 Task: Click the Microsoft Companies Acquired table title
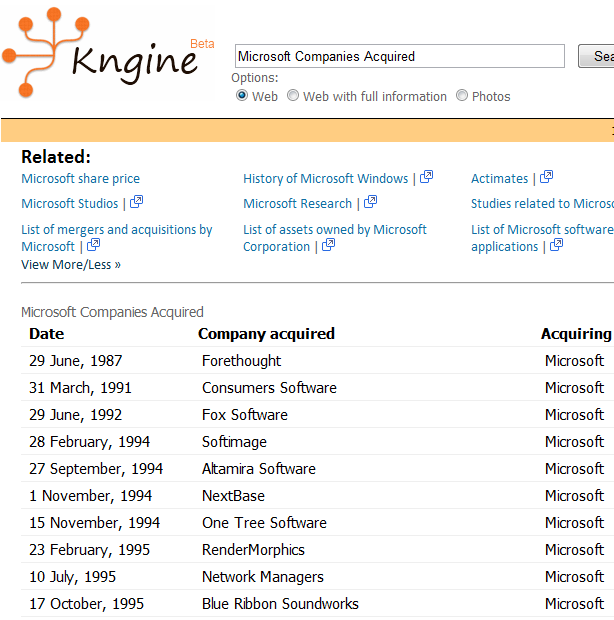point(112,312)
